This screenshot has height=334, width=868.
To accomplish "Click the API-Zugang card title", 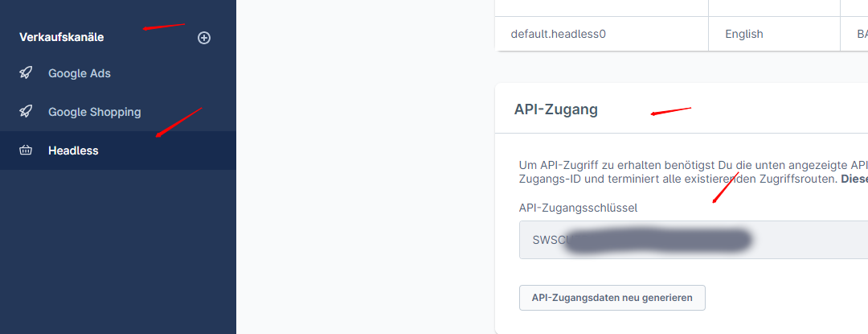I will pyautogui.click(x=556, y=109).
